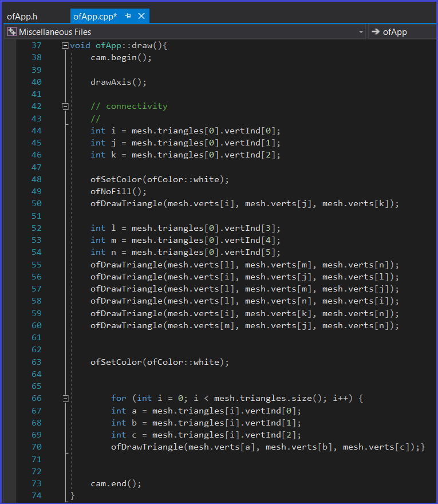The image size is (438, 504).
Task: Collapse the ofApp::draw function at line 37
Action: pyautogui.click(x=65, y=45)
